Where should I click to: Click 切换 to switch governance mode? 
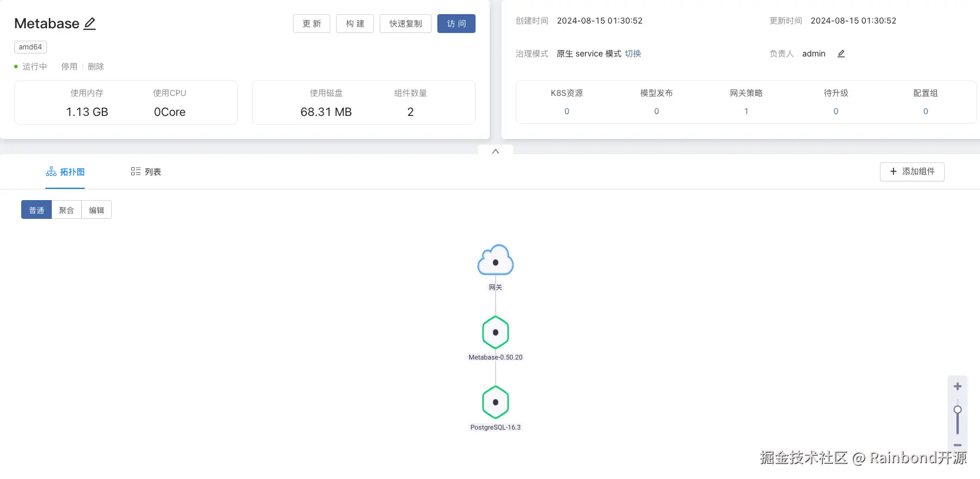click(x=633, y=54)
